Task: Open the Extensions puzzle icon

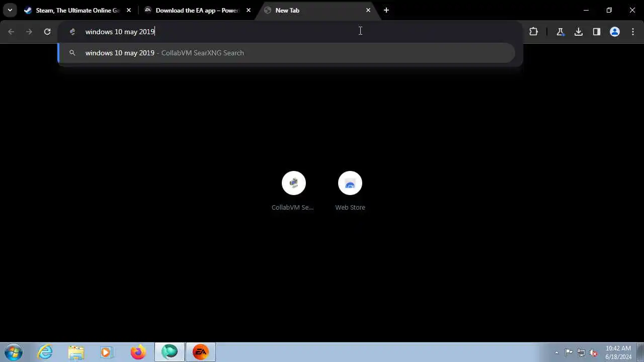Action: click(534, 32)
